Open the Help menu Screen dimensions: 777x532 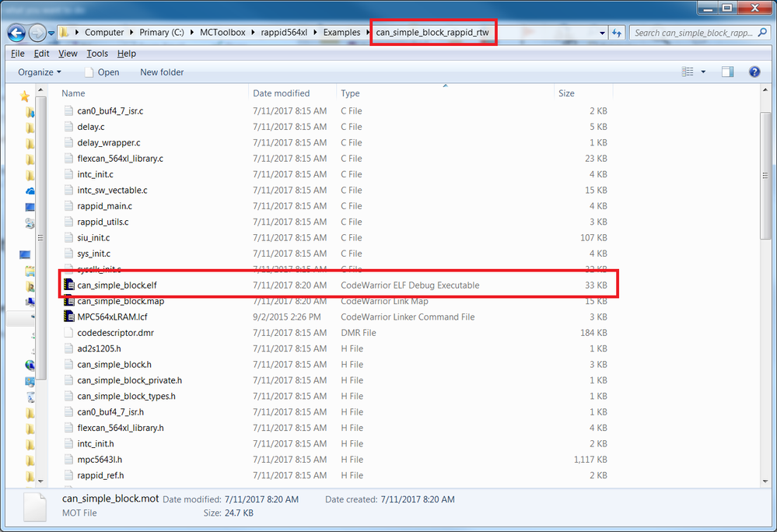[x=126, y=54]
